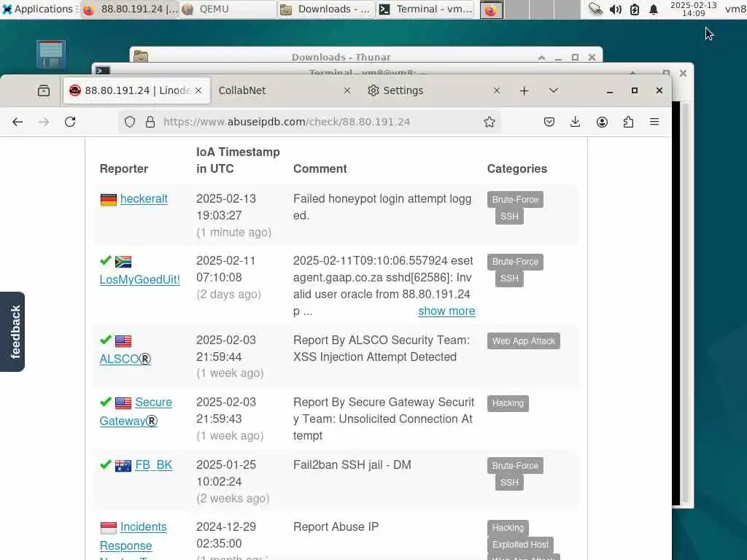Click the US flag beside Secure Gateway
Screen dimensions: 747x560
click(x=123, y=402)
